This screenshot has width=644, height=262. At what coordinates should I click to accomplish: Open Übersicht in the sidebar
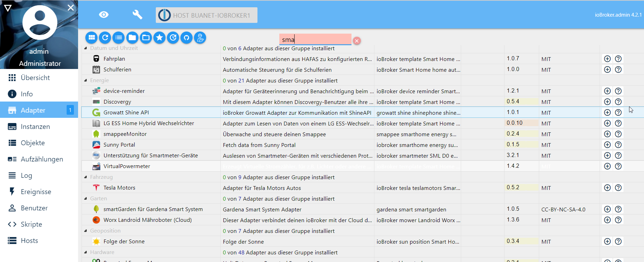pos(39,78)
